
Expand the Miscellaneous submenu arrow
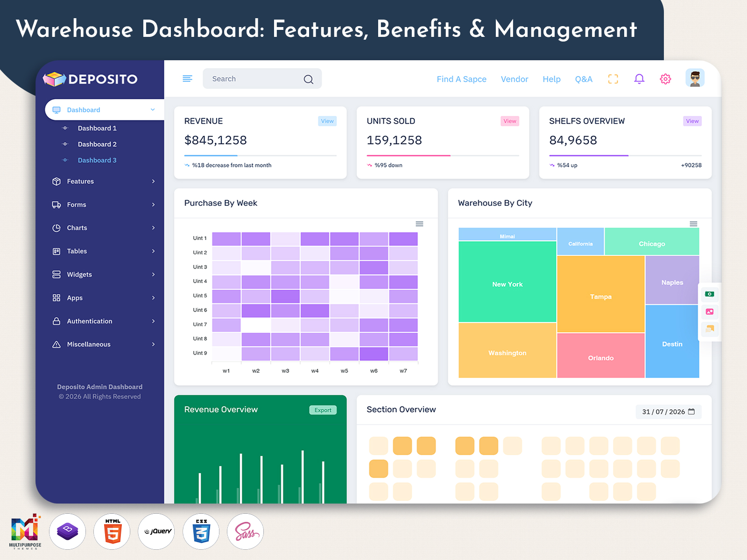click(x=153, y=344)
